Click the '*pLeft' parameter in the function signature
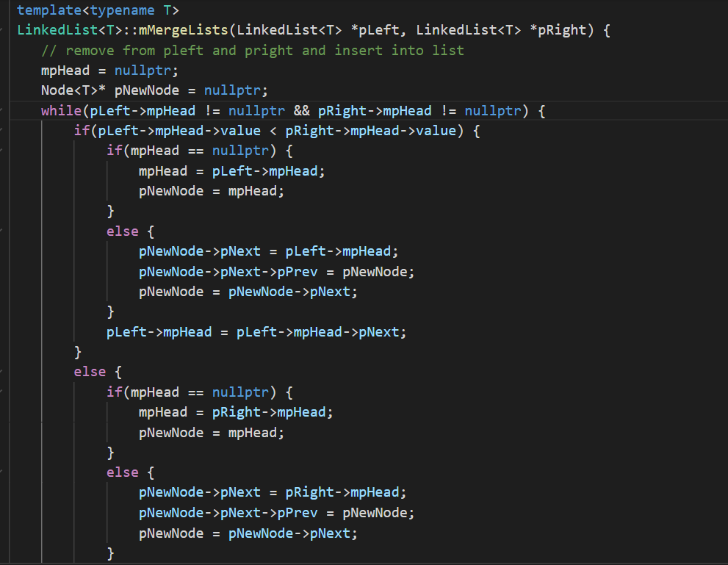Image resolution: width=728 pixels, height=565 pixels. click(375, 30)
